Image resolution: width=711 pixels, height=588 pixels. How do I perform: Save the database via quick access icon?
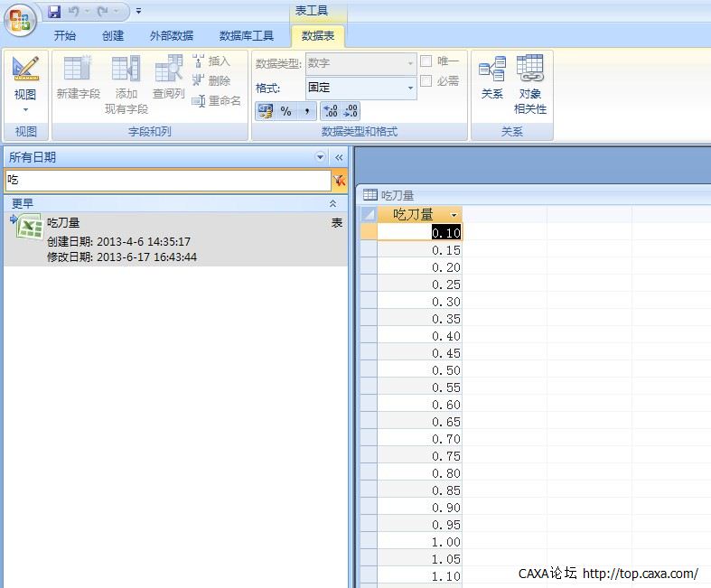coord(54,12)
